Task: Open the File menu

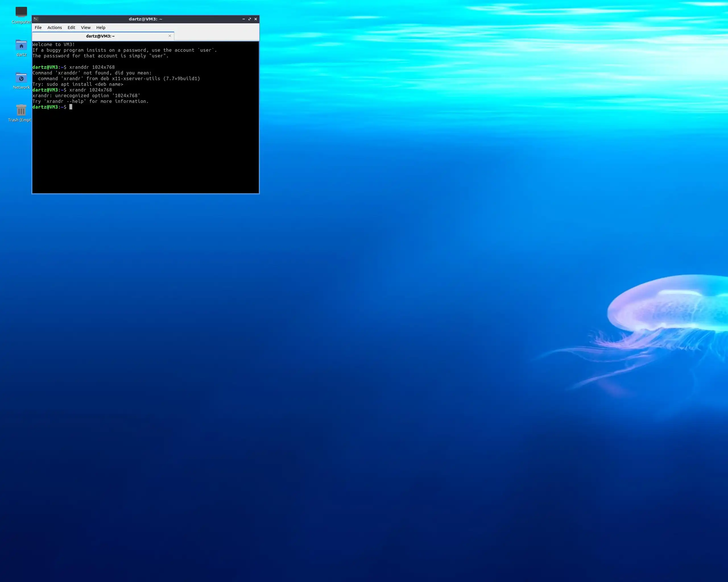Action: [x=38, y=28]
